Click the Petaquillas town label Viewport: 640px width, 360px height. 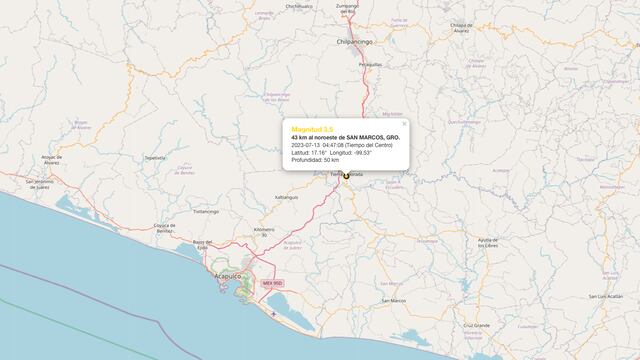[x=370, y=64]
